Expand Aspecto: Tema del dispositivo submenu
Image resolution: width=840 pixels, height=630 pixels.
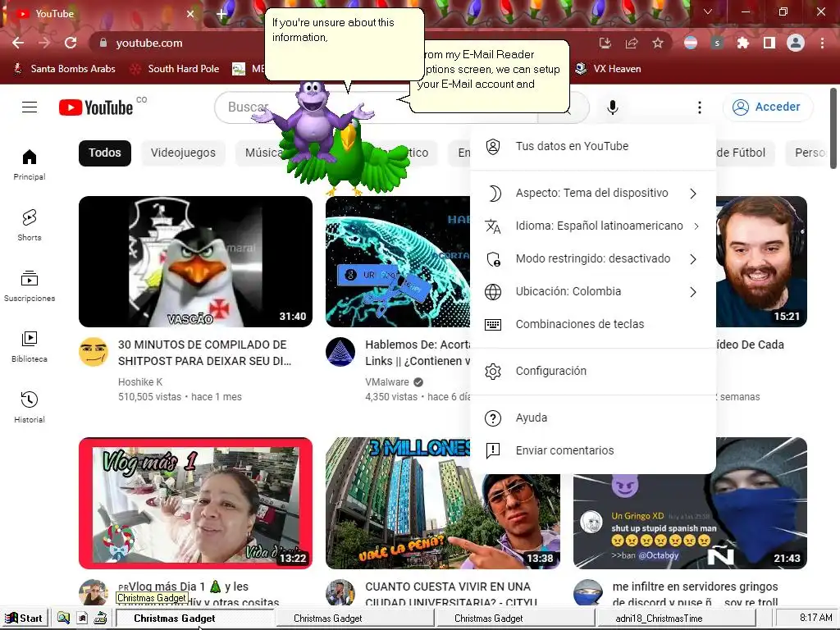[x=593, y=193]
